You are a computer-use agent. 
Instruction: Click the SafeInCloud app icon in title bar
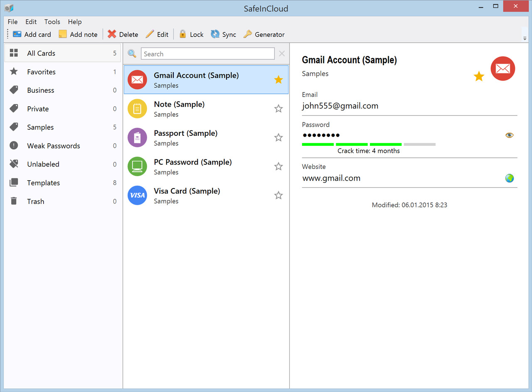click(9, 8)
